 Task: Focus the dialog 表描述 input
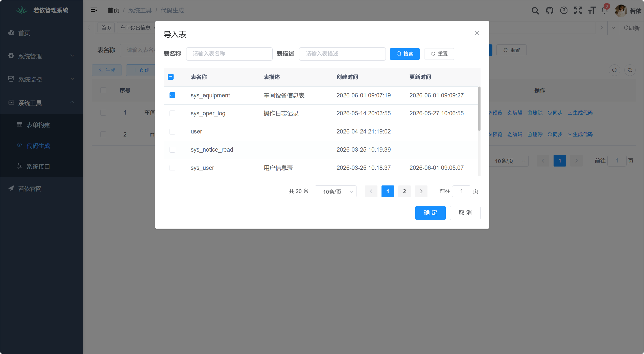(x=342, y=54)
